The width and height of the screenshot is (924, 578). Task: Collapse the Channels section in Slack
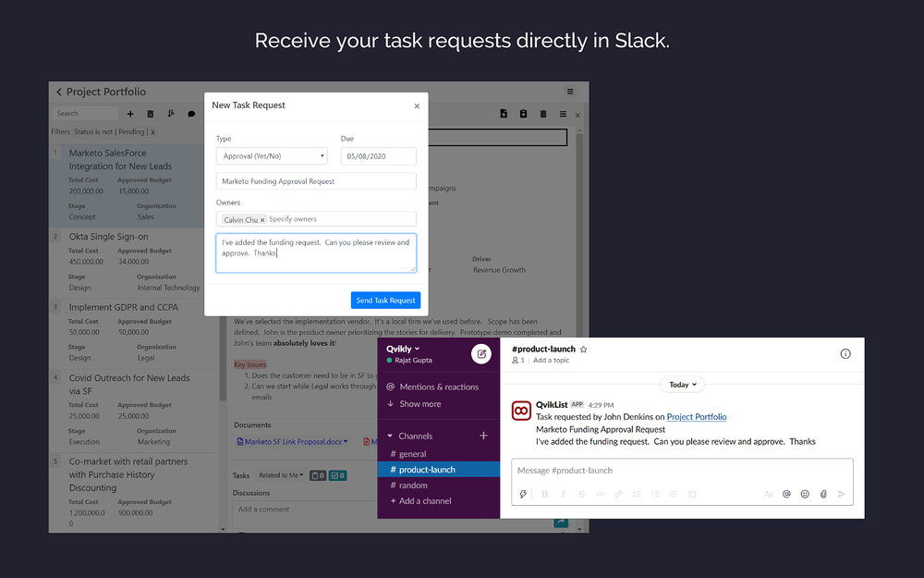point(390,436)
